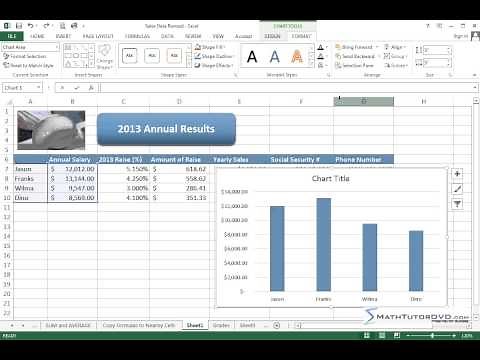Click Bring Forward

[x=354, y=47]
